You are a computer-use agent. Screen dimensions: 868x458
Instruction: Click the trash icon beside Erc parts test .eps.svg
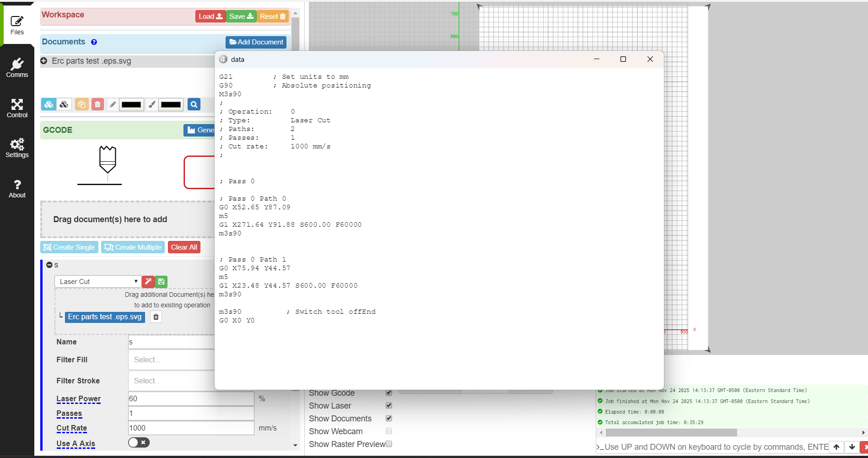coord(156,317)
